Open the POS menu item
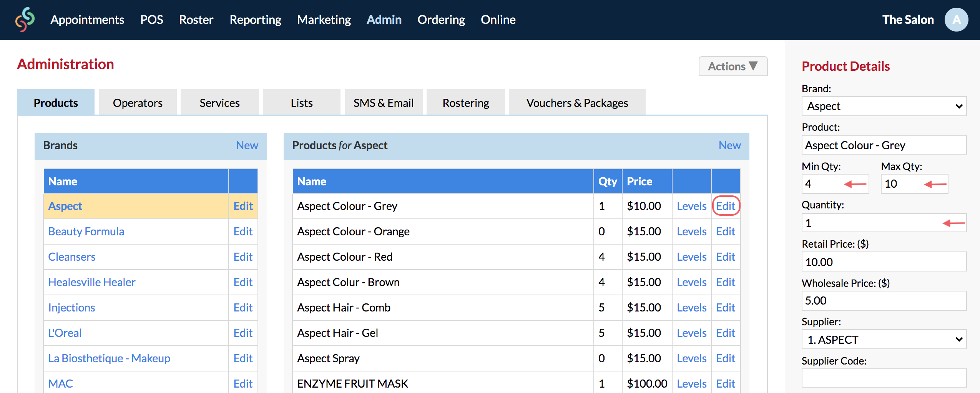This screenshot has width=980, height=393. pyautogui.click(x=151, y=20)
